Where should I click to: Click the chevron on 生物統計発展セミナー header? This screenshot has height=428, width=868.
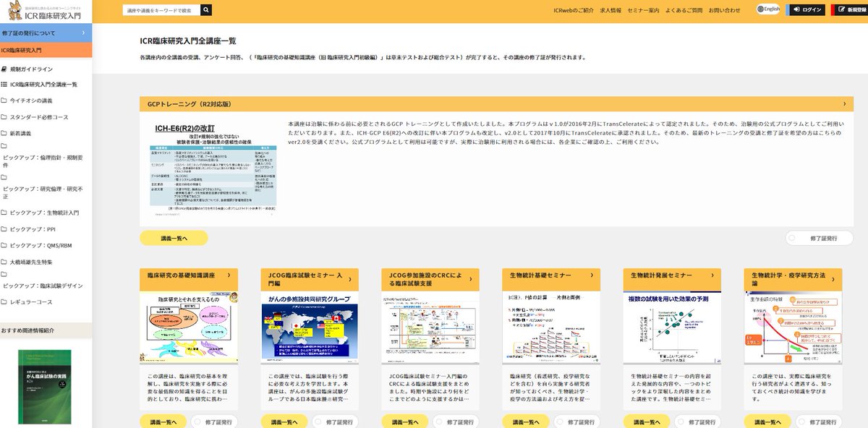pos(712,275)
